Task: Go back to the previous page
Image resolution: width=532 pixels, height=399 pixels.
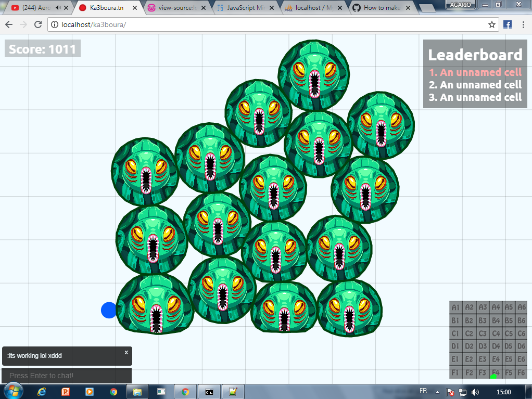Action: click(9, 24)
